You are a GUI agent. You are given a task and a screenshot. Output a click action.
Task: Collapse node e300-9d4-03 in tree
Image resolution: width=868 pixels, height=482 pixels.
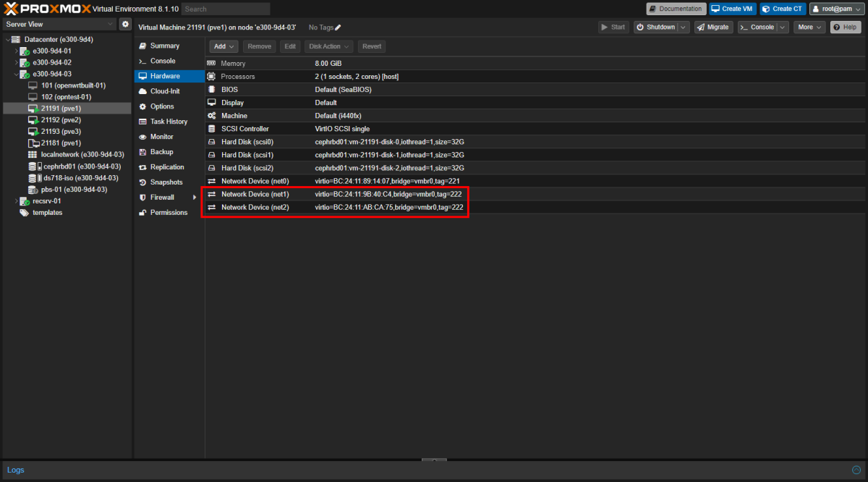coord(15,74)
